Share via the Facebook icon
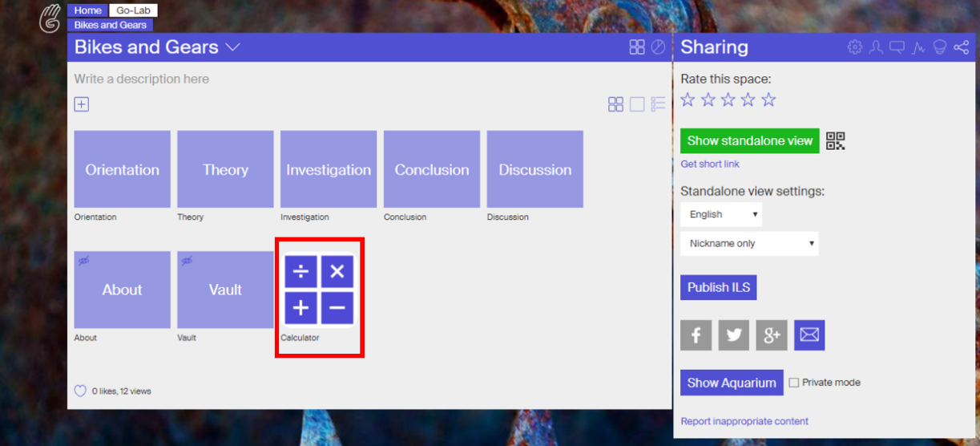980x446 pixels. (x=696, y=335)
